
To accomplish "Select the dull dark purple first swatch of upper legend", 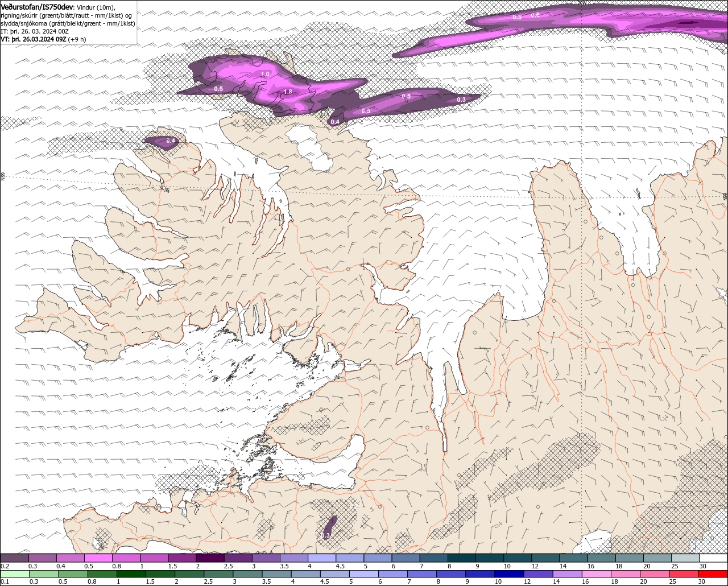I will tap(15, 558).
